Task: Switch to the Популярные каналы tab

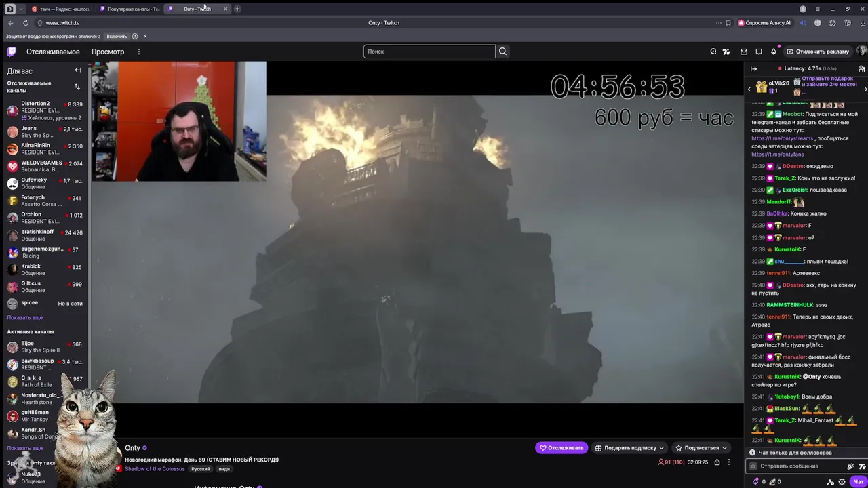Action: coord(129,9)
